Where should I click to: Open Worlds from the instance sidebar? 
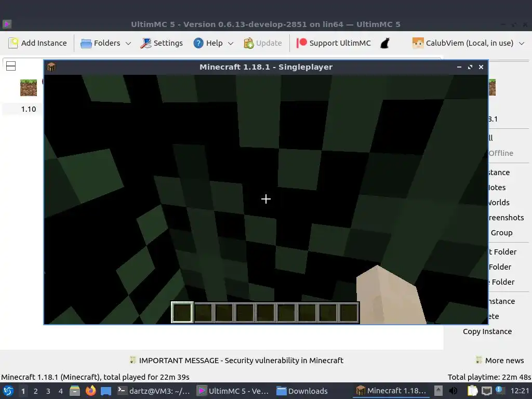[x=499, y=203]
